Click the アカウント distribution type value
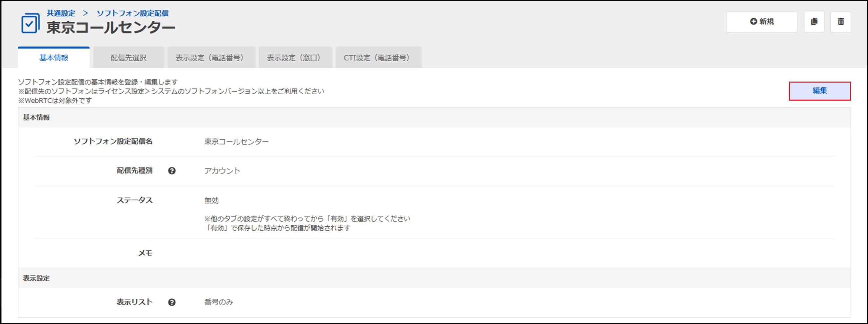This screenshot has height=324, width=868. tap(222, 171)
